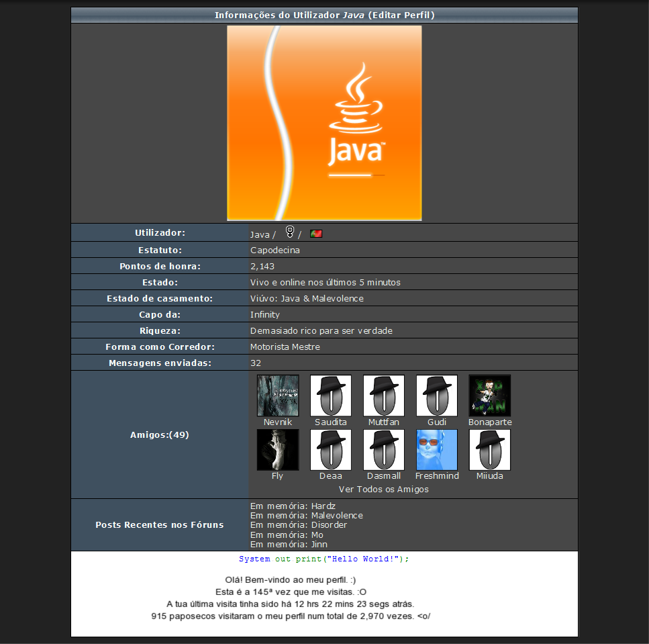
Task: Open Freshmind's blue face avatar
Action: [437, 449]
